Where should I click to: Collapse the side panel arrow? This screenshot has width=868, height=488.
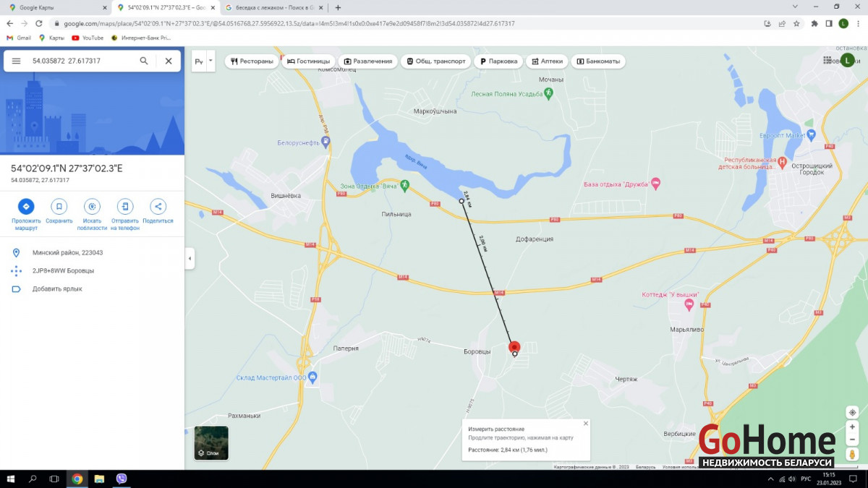coord(190,258)
